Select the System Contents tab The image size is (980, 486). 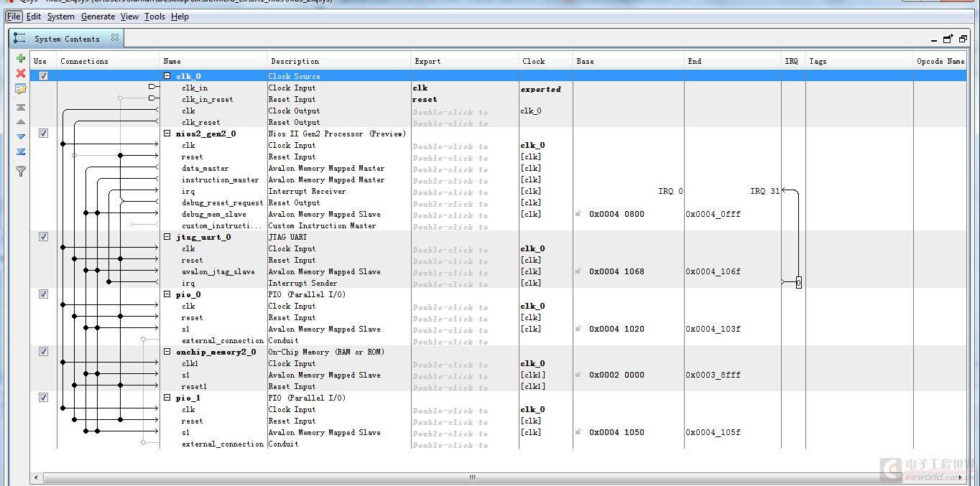click(67, 38)
